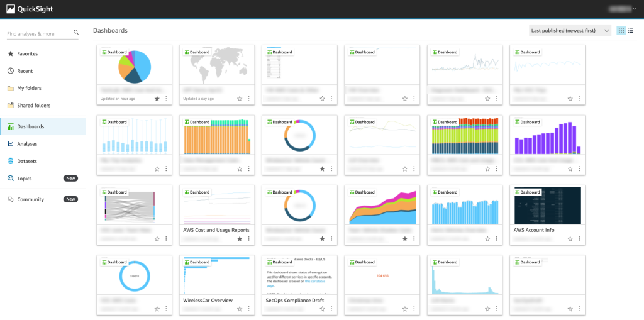The height and width of the screenshot is (320, 644).
Task: Open three-dot menu on stacked area chart dashboard
Action: pos(414,239)
